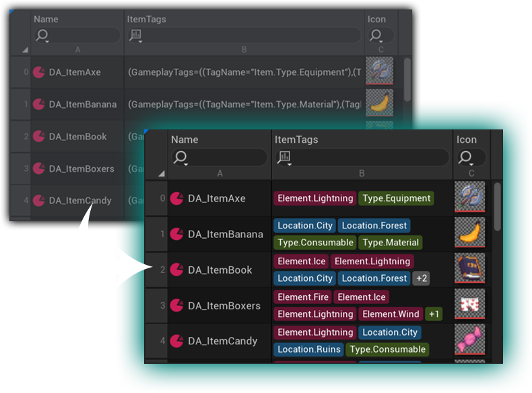Expand the +1 hidden tag on DA_ItemBoxers
Viewport: 532px width, 393px height.
click(434, 314)
